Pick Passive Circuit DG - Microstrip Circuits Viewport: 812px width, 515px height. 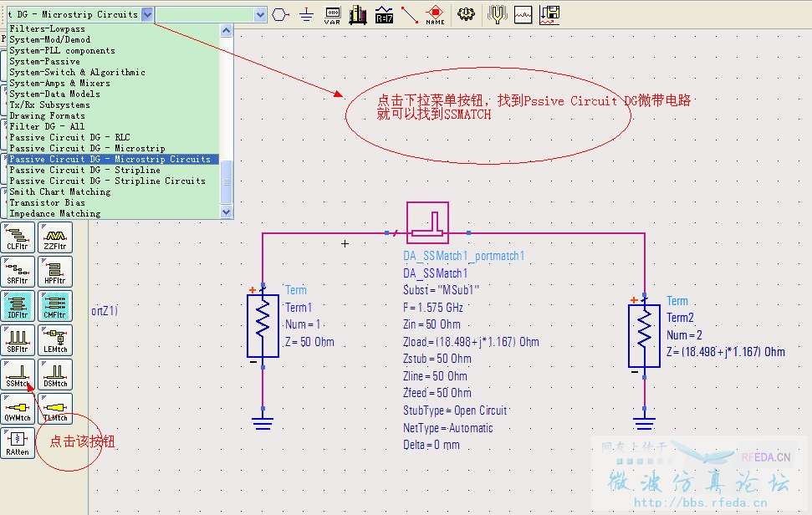coord(113,160)
